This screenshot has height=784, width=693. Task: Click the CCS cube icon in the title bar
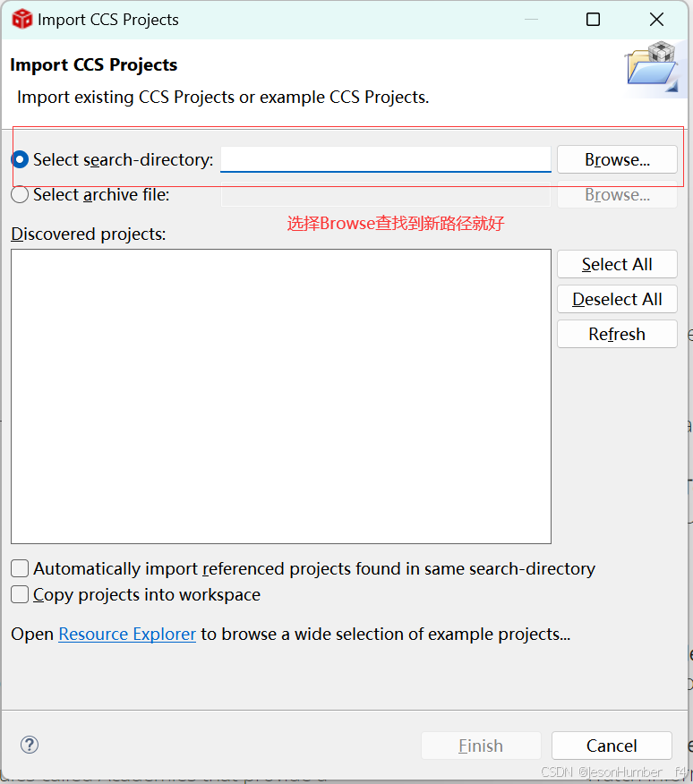point(21,18)
